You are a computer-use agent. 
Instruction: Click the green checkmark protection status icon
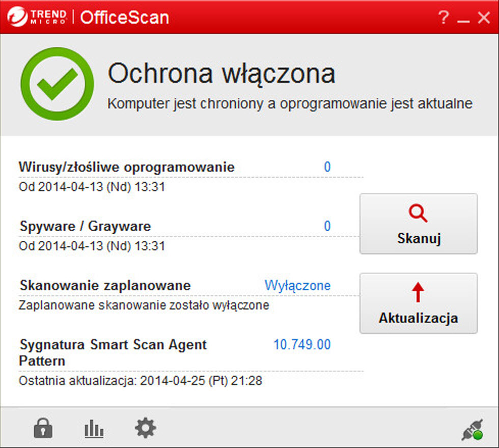pyautogui.click(x=57, y=84)
